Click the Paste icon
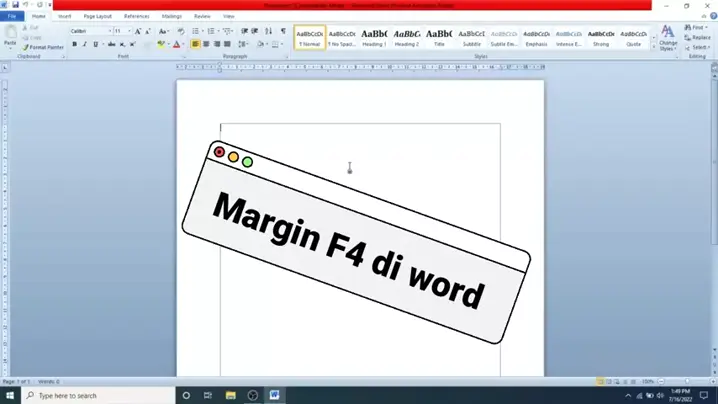 pos(10,36)
